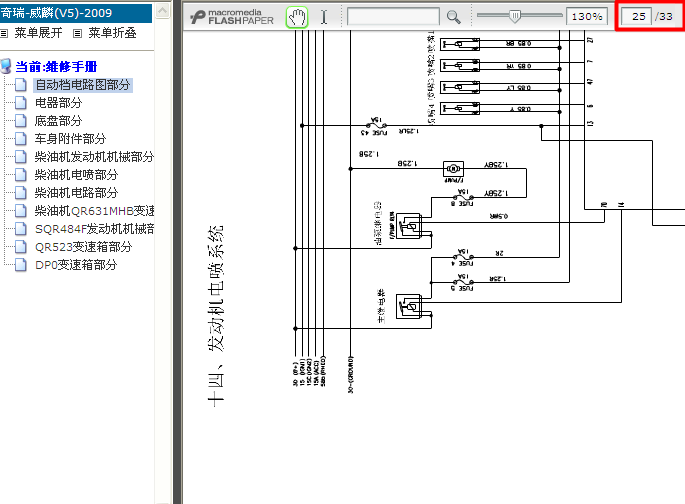This screenshot has width=685, height=504.
Task: Click the page icon beside 底盘部分
Action: (x=22, y=121)
